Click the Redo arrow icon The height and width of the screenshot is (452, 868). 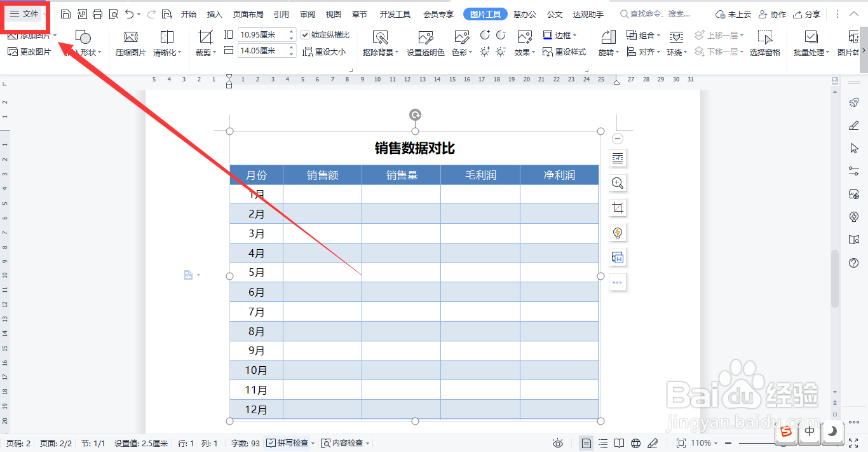[151, 14]
